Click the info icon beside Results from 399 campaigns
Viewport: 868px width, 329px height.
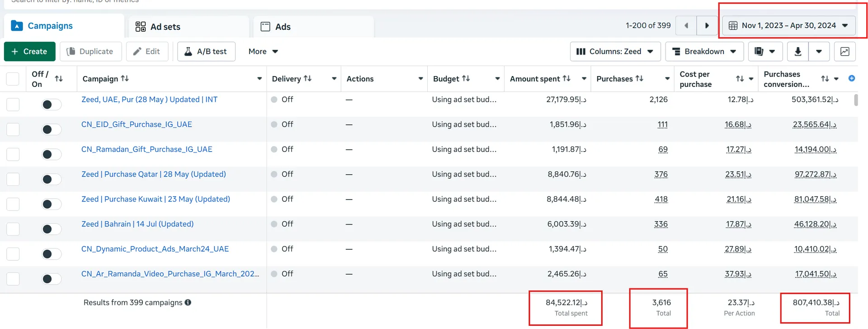(x=188, y=302)
